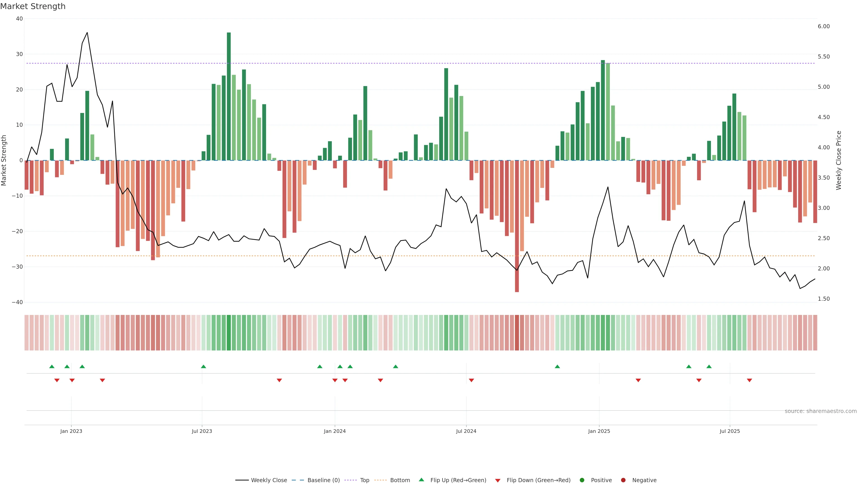This screenshot has height=488, width=868.
Task: Click the first green flip-up triangle marker
Action: [x=52, y=366]
